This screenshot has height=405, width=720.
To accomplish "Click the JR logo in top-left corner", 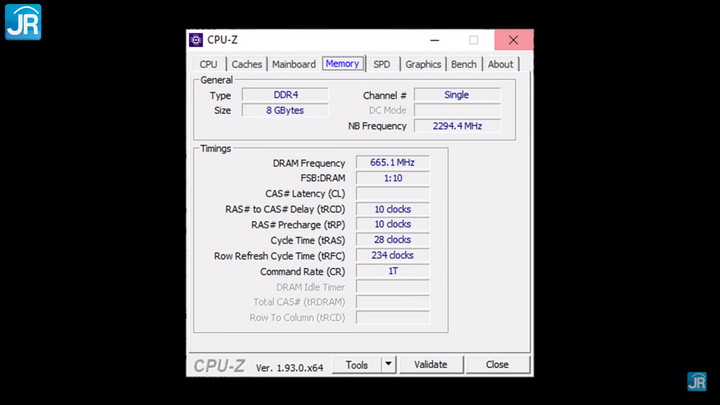I will tap(22, 21).
